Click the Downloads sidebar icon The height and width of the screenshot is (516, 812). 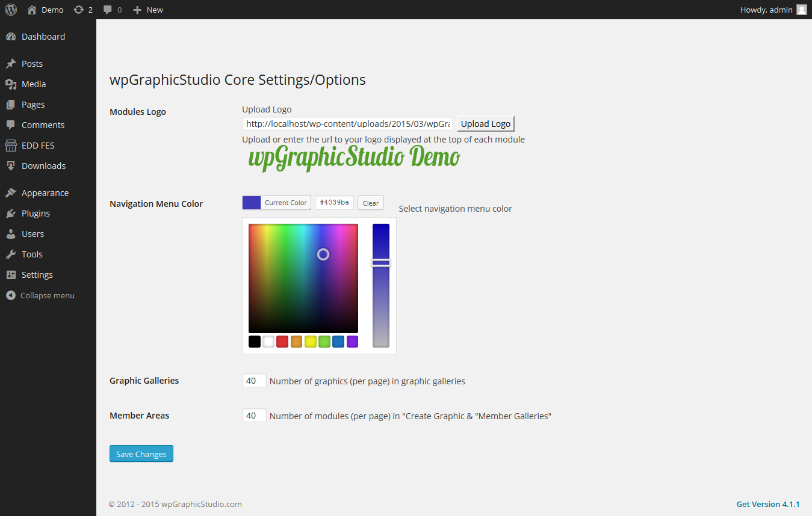(x=11, y=166)
